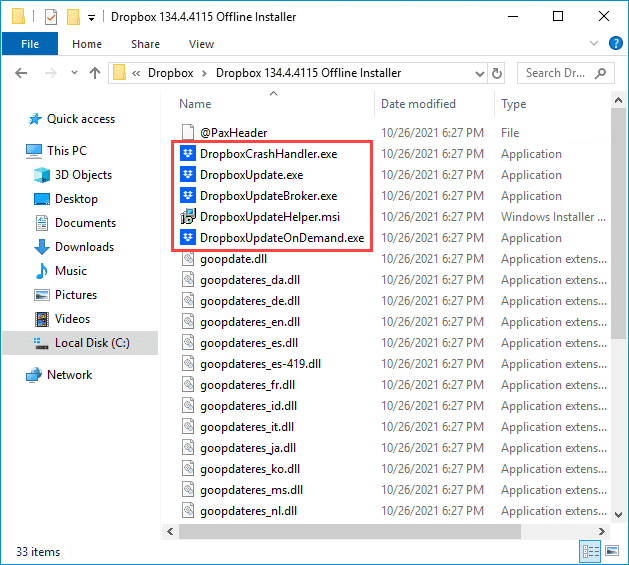Go back with the left arrow
629x565 pixels.
(21, 73)
